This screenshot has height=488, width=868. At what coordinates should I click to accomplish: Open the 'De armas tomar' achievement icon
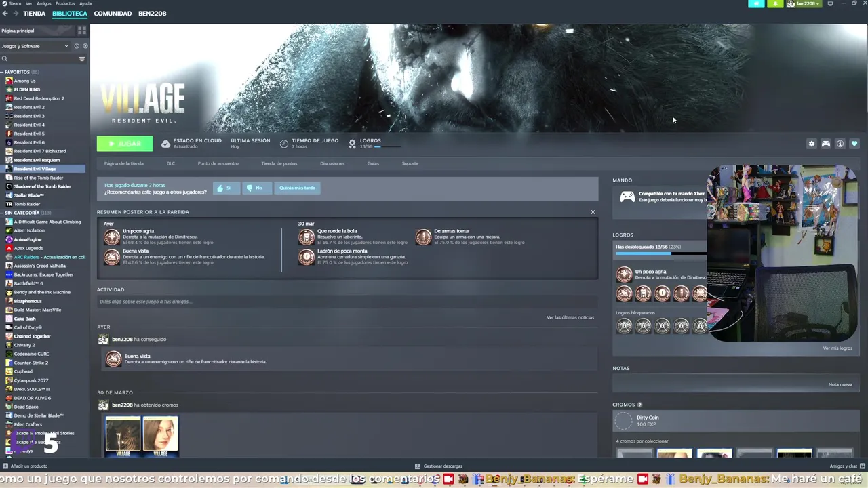pos(423,237)
